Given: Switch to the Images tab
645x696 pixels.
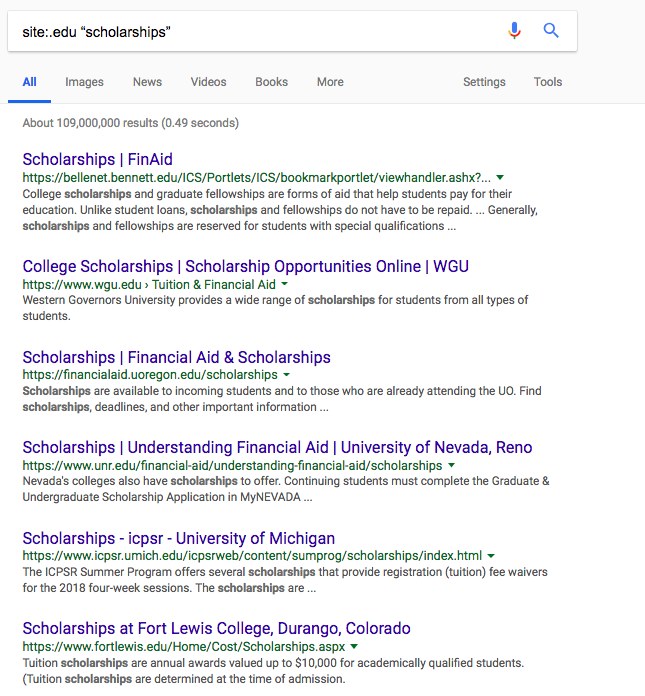Looking at the screenshot, I should [x=84, y=82].
